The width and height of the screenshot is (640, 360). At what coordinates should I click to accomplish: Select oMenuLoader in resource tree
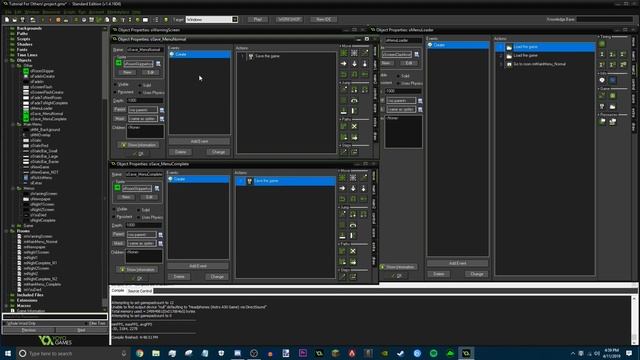[41, 109]
